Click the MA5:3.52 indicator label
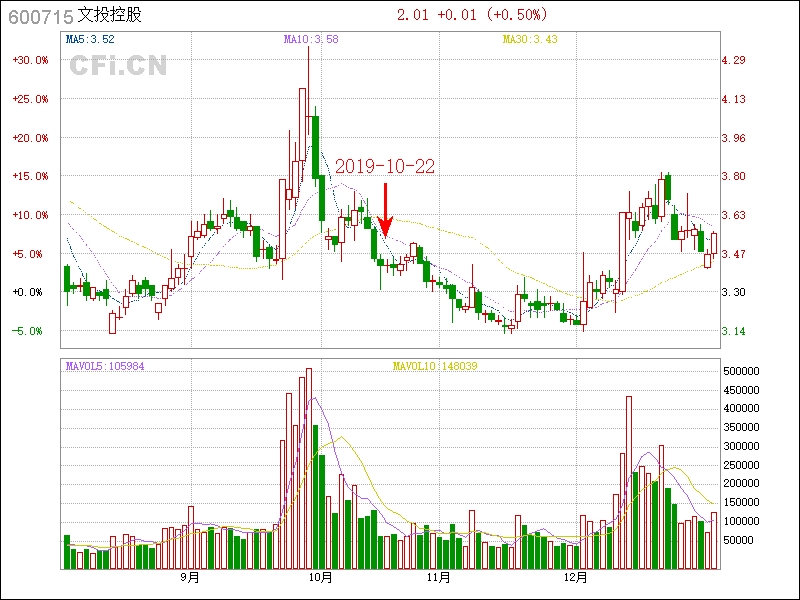800x600 pixels. [90, 40]
